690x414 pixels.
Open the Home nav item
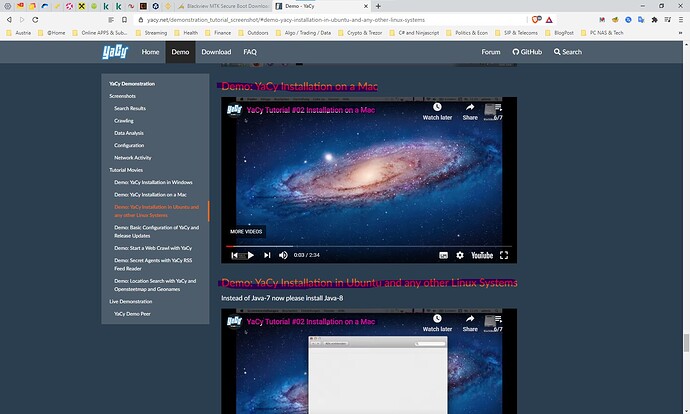(x=150, y=52)
